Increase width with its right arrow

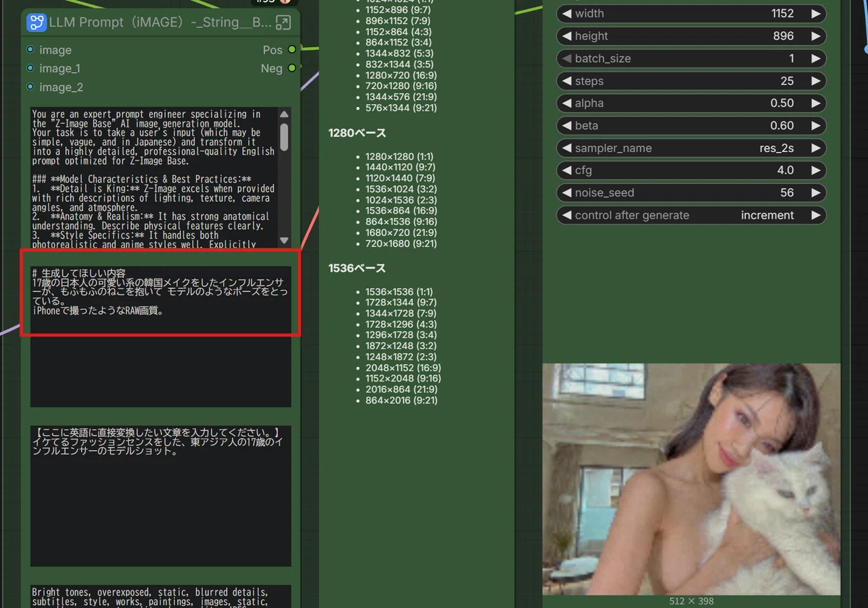point(816,14)
